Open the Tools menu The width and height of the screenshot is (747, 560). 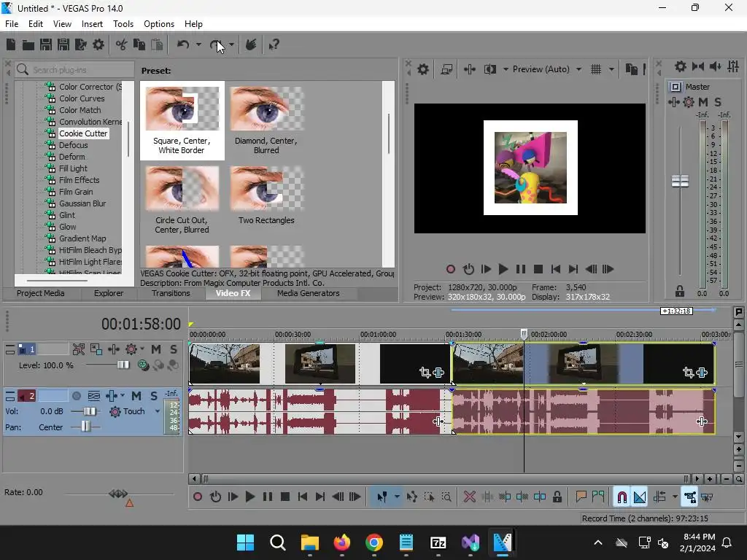(123, 24)
